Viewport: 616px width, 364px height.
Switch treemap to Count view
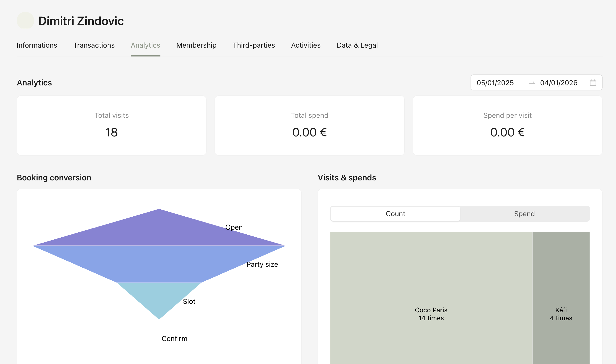pos(395,214)
